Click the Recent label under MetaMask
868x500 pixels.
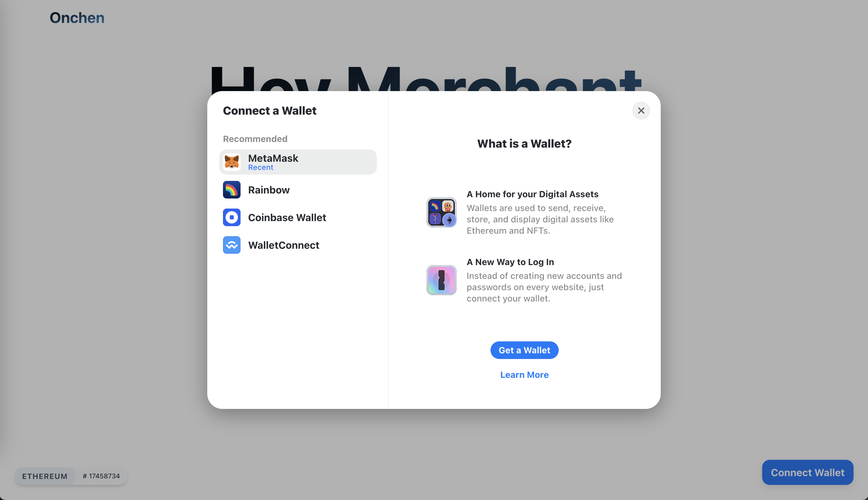click(x=261, y=168)
